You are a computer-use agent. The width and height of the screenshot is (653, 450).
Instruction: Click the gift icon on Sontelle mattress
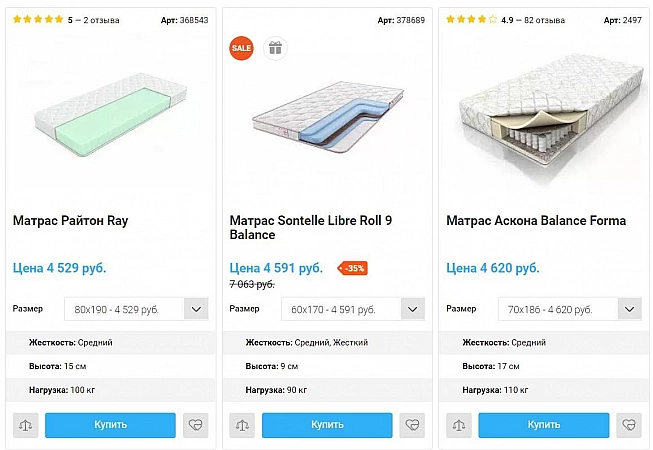point(275,48)
